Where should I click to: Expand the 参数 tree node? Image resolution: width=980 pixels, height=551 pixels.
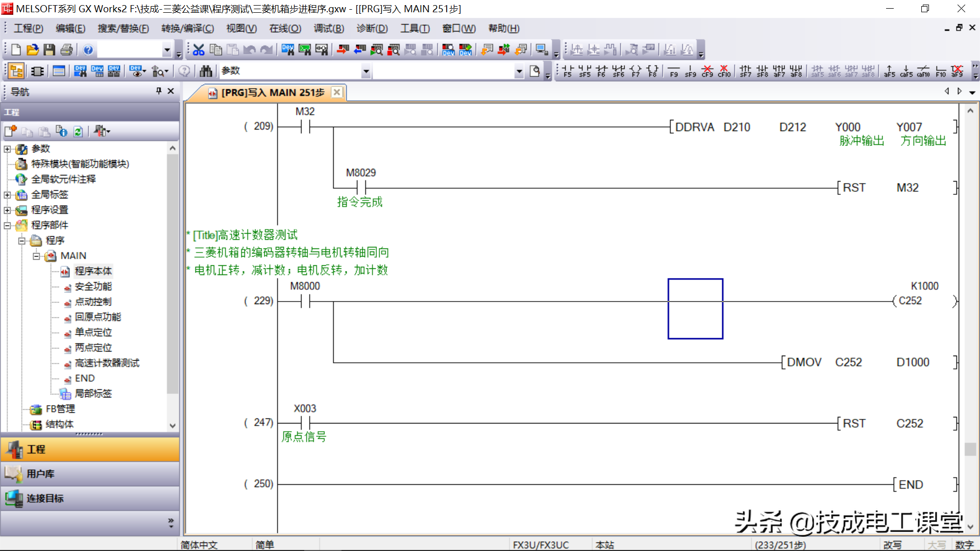(x=7, y=149)
